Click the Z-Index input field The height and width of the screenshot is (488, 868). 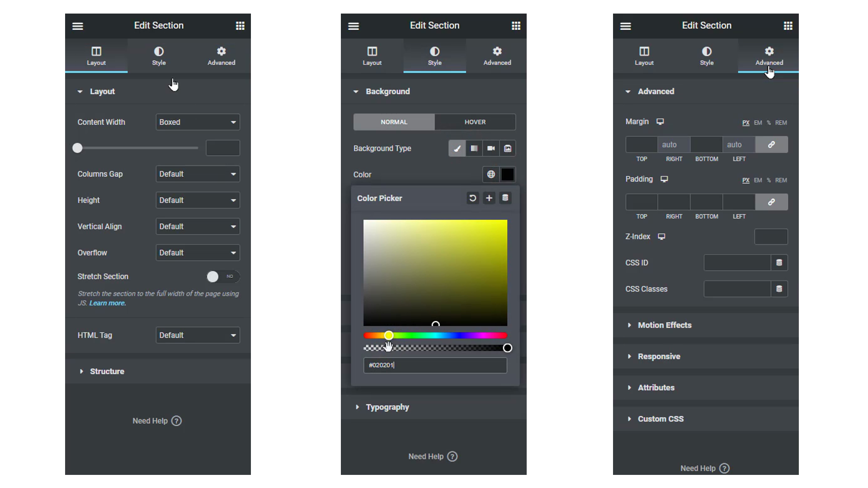pos(771,236)
